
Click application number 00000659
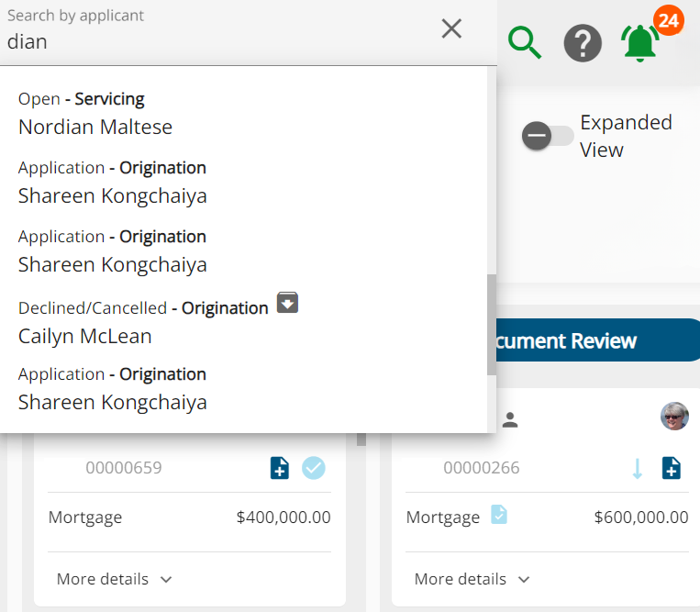point(124,468)
